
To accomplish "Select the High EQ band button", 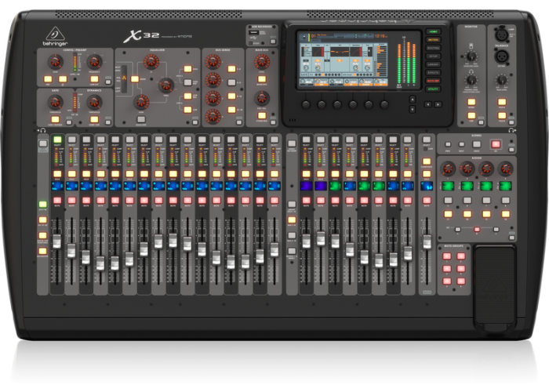I will [188, 69].
